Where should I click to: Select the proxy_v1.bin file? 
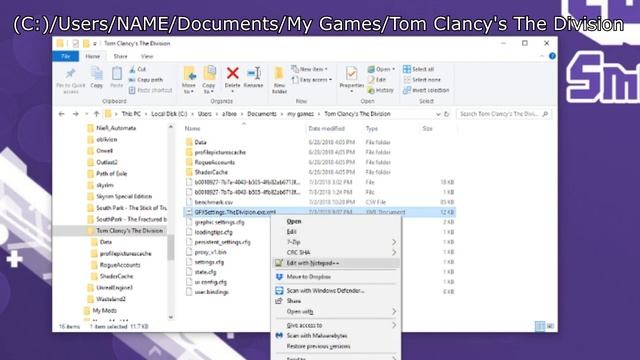(211, 252)
